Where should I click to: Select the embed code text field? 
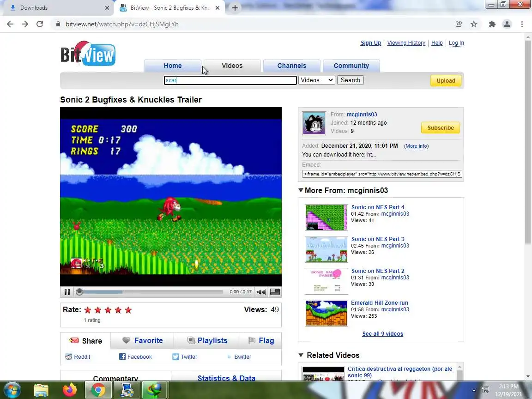[x=382, y=174]
